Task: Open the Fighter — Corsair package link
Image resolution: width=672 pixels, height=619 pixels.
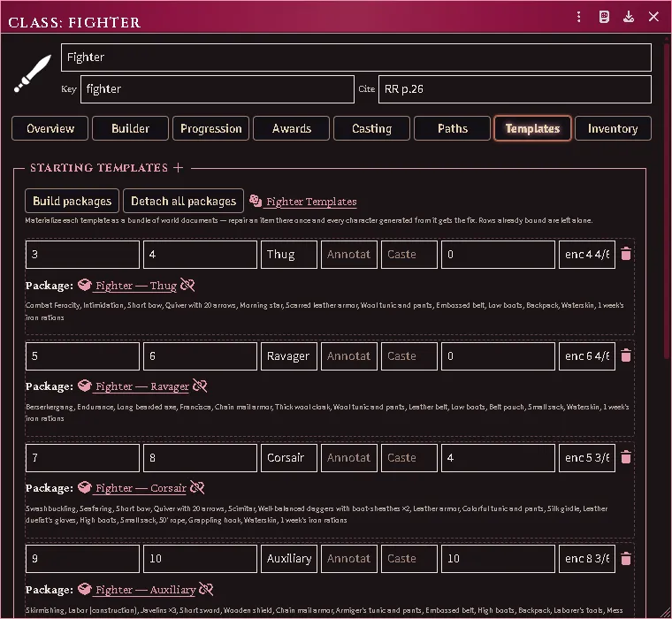Action: pyautogui.click(x=141, y=488)
